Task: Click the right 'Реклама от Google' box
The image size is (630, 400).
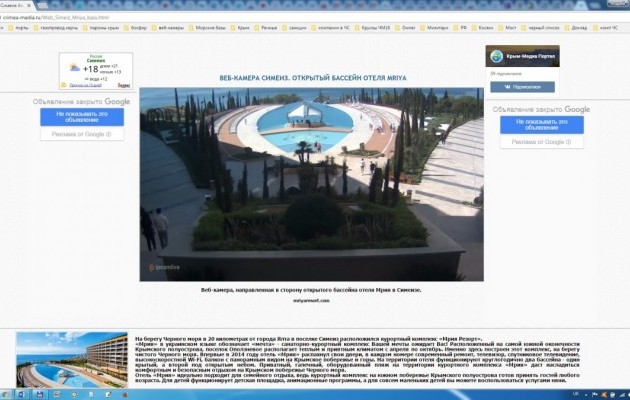Action: click(x=542, y=142)
